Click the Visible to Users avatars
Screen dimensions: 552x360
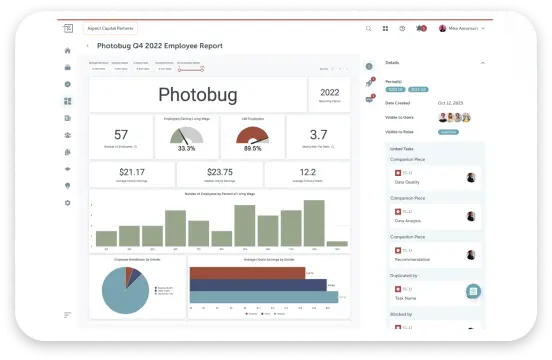coord(454,117)
